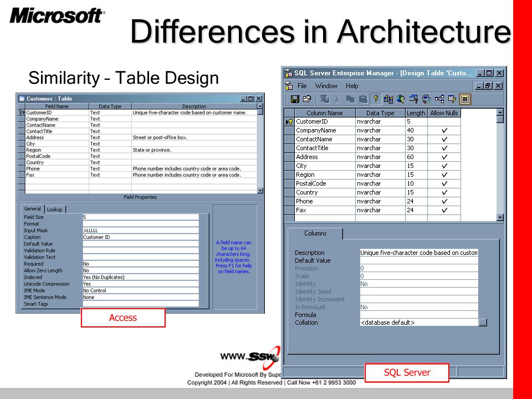Click primary key row selector for CustomerID in Access
Image resolution: width=532 pixels, height=399 pixels.
[22, 112]
